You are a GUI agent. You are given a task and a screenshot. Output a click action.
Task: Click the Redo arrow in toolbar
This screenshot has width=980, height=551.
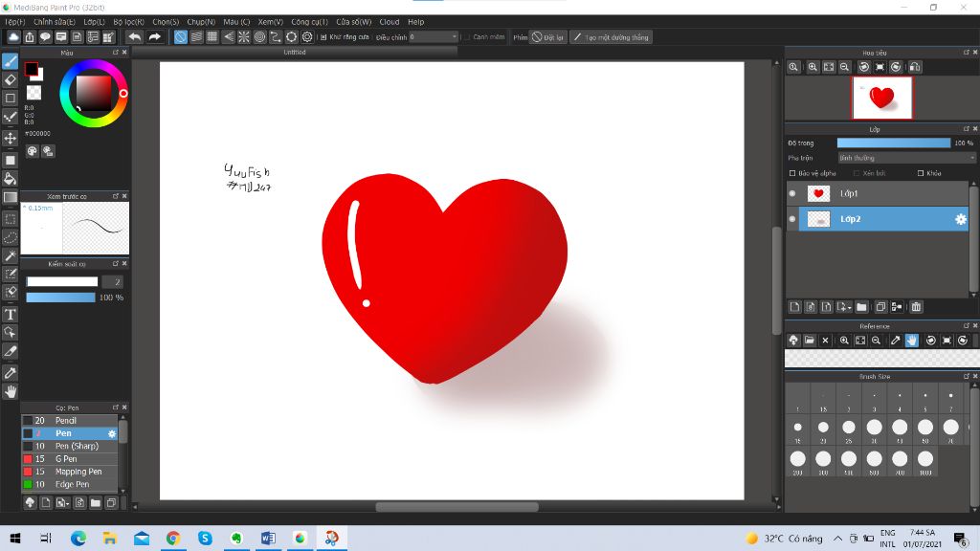154,37
